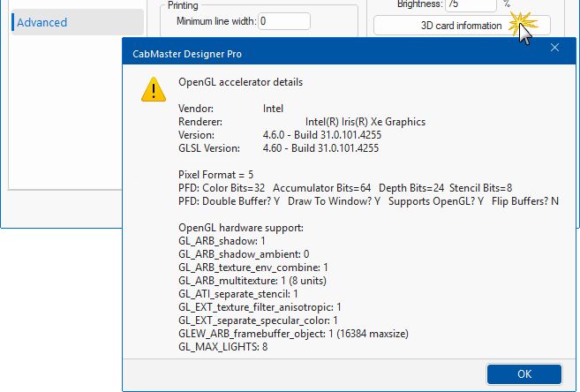Click the OpenGL accelerator details heading
This screenshot has width=580, height=392.
(240, 82)
